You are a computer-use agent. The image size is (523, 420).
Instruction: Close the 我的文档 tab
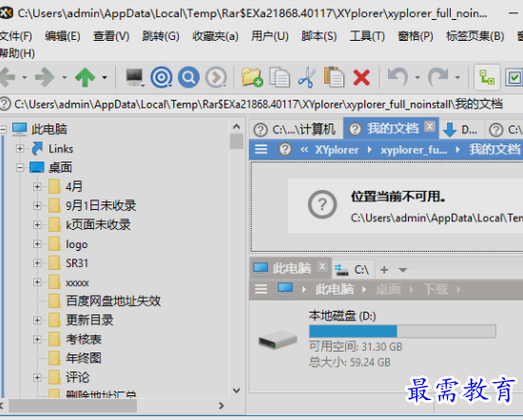pos(430,126)
